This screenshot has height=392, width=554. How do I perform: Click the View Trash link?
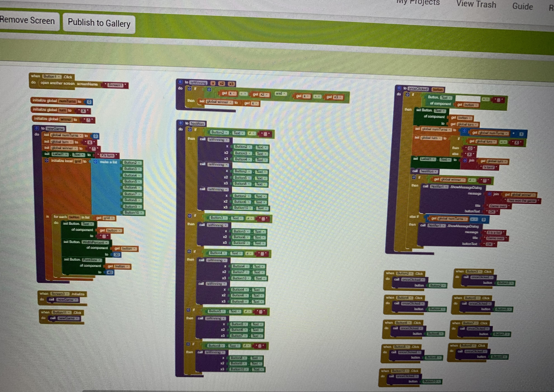[476, 4]
